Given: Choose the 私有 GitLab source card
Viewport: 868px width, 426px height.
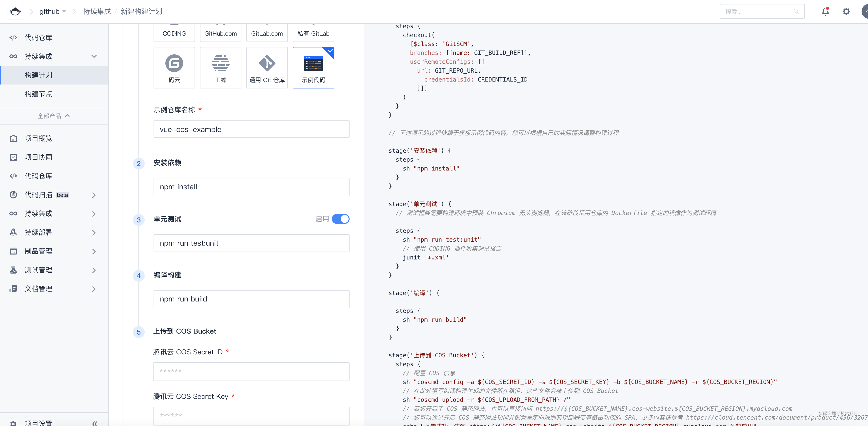Looking at the screenshot, I should click(x=313, y=33).
